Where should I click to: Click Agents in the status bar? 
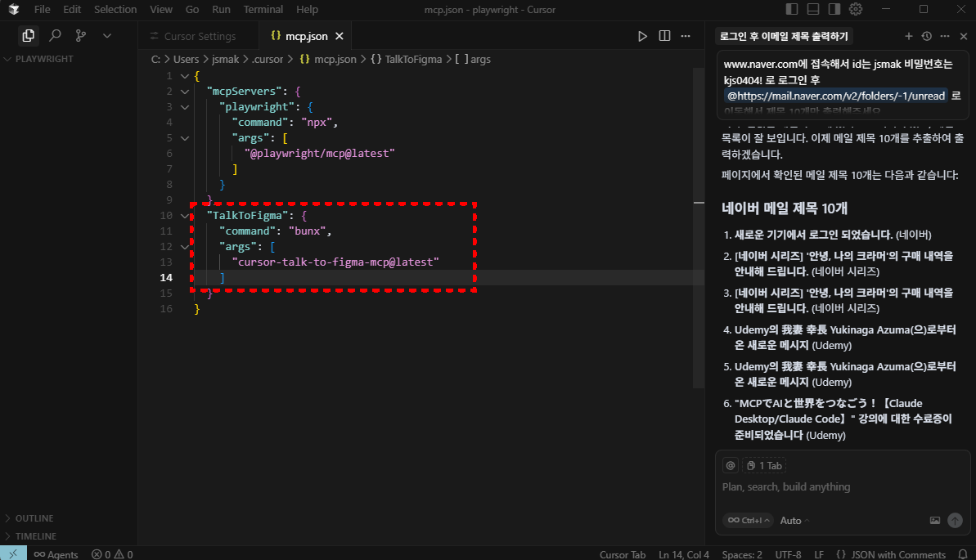point(56,553)
